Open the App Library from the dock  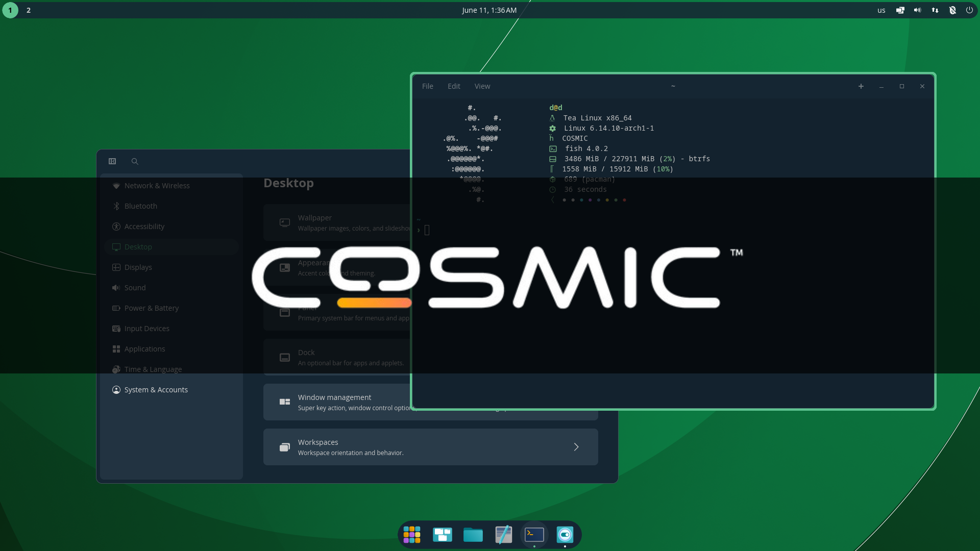click(x=412, y=535)
